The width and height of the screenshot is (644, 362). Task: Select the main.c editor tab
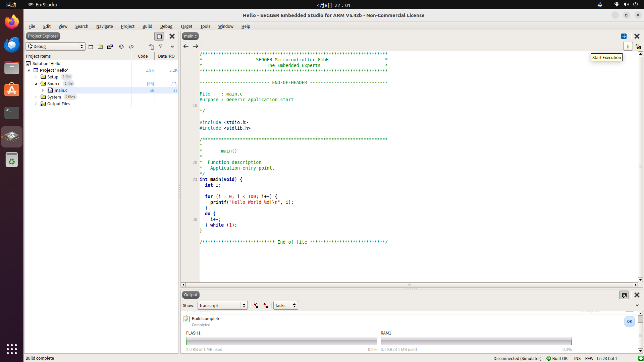pyautogui.click(x=190, y=36)
